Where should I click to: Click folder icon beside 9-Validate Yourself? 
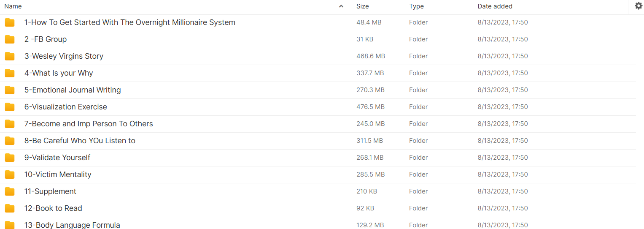point(10,158)
